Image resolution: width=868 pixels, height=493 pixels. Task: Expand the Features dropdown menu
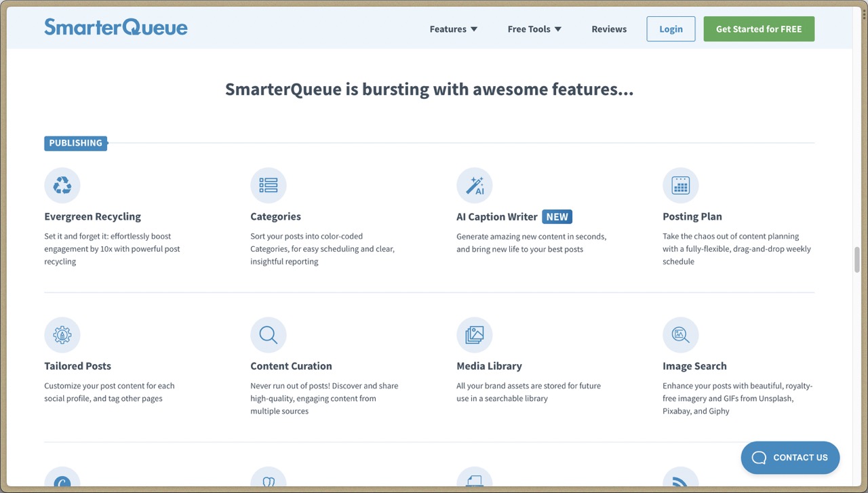454,29
